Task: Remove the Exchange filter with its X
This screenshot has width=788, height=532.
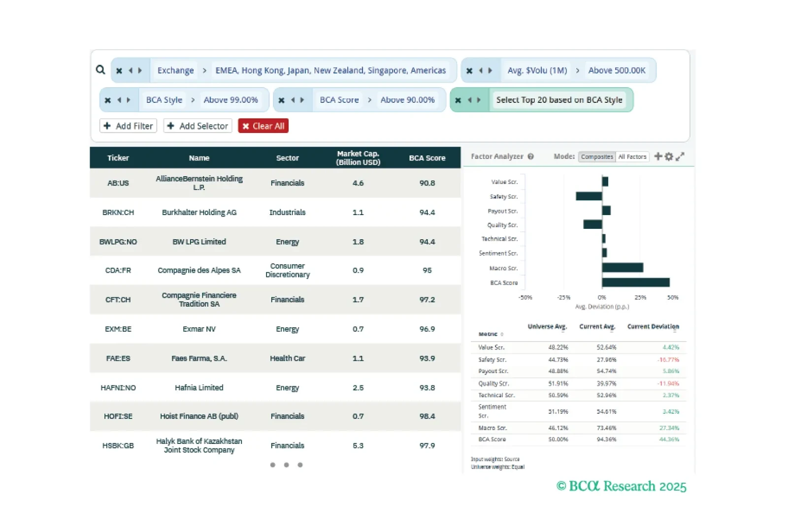Action: tap(119, 71)
